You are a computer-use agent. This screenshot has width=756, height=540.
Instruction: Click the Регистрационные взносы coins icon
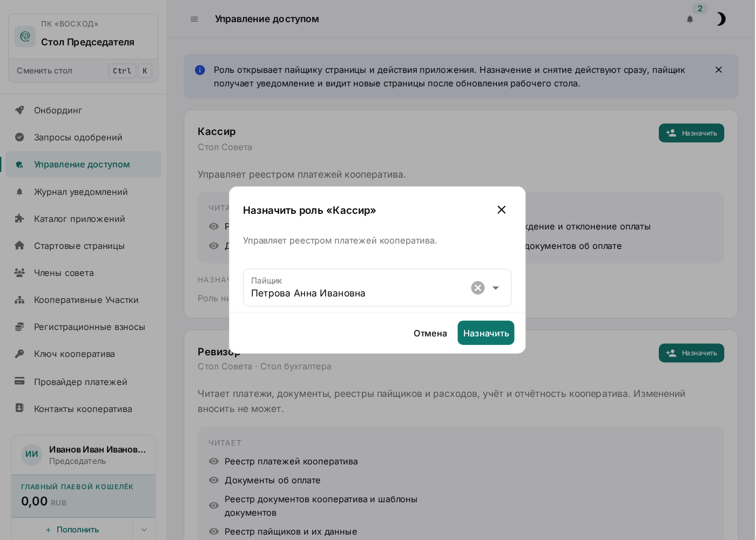(19, 327)
